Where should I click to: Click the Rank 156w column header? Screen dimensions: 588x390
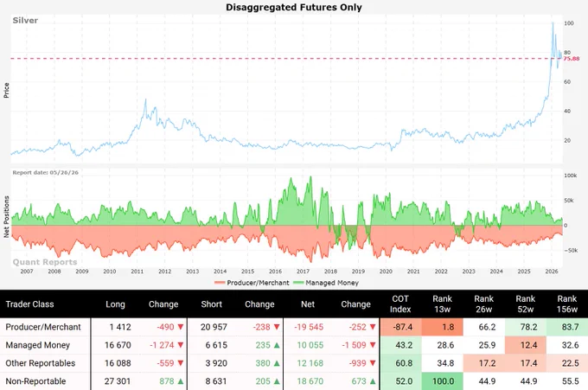pos(567,304)
